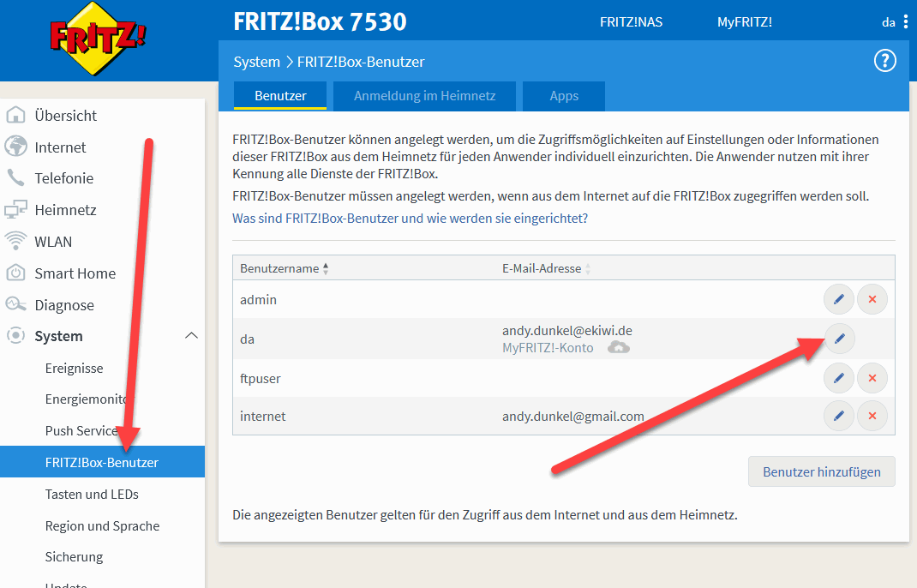Sort the table by E-Mail-Adresse arrows
The width and height of the screenshot is (917, 588).
tap(588, 268)
